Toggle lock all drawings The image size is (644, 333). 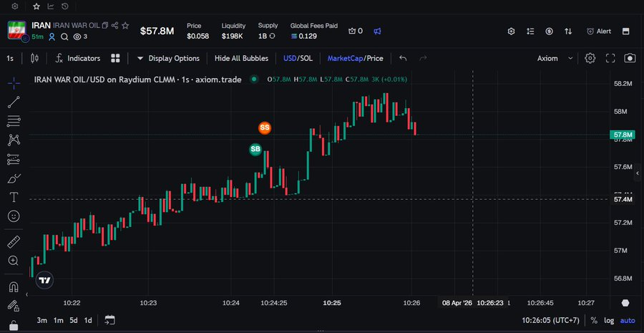pyautogui.click(x=14, y=325)
